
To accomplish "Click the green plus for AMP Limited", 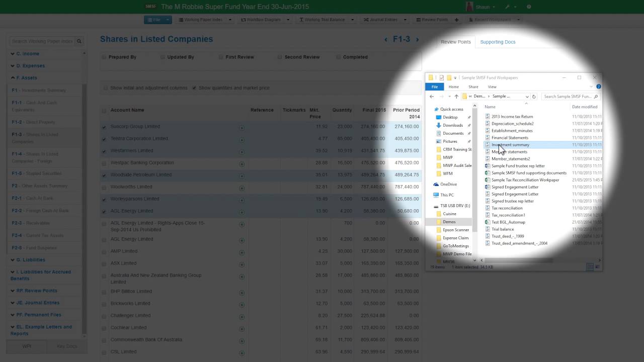I will click(242, 252).
